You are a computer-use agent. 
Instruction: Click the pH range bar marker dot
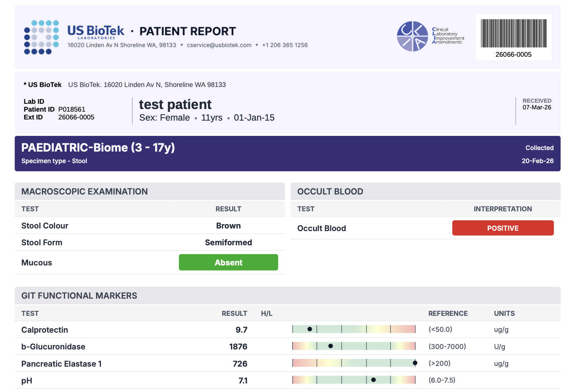point(373,380)
